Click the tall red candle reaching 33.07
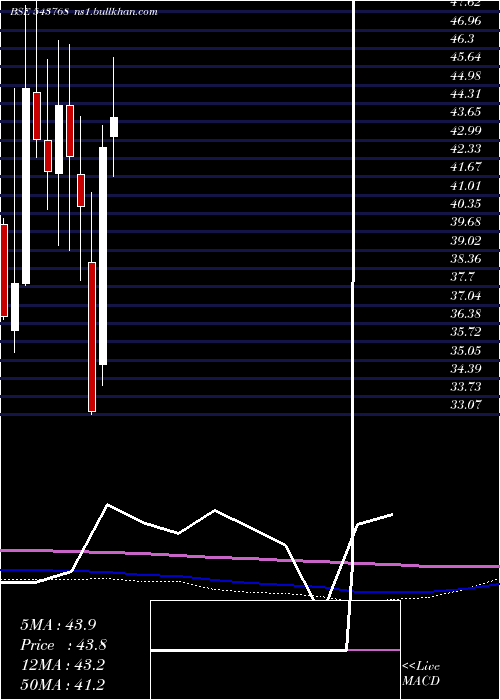Viewport: 500px width, 700px height. click(92, 337)
